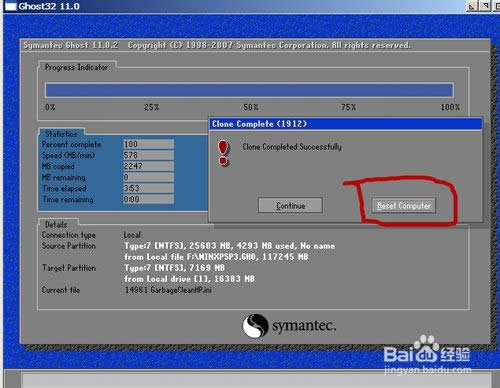This screenshot has width=500, height=388.
Task: Click the Current file GarbageCleanHP.ini text
Action: click(168, 290)
